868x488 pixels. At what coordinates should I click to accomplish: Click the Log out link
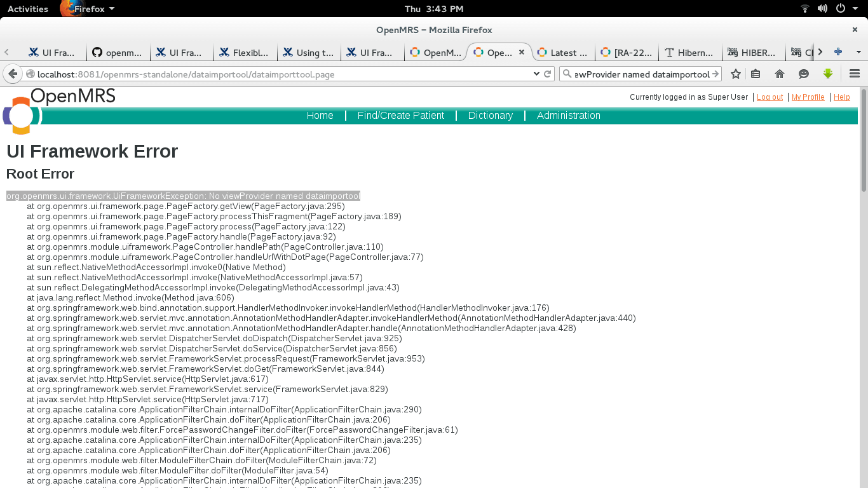click(x=770, y=97)
